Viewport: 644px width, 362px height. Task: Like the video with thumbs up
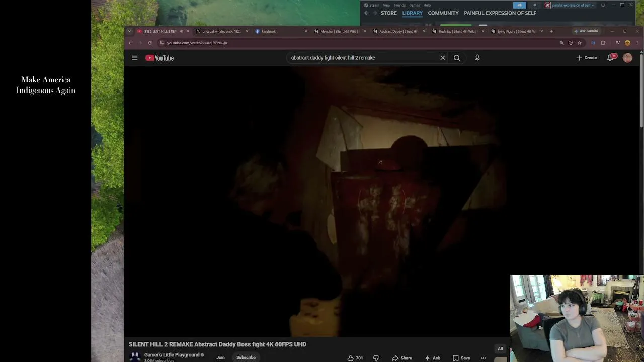pyautogui.click(x=355, y=358)
